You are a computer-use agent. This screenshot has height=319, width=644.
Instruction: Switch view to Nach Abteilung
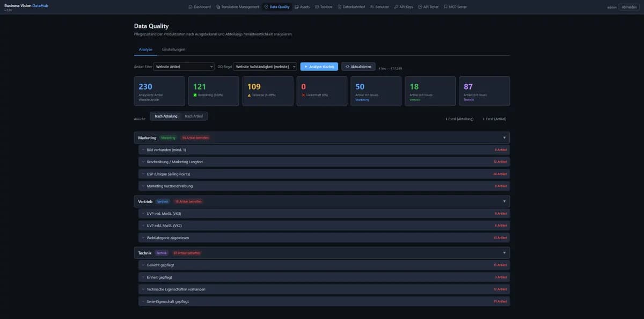(166, 116)
